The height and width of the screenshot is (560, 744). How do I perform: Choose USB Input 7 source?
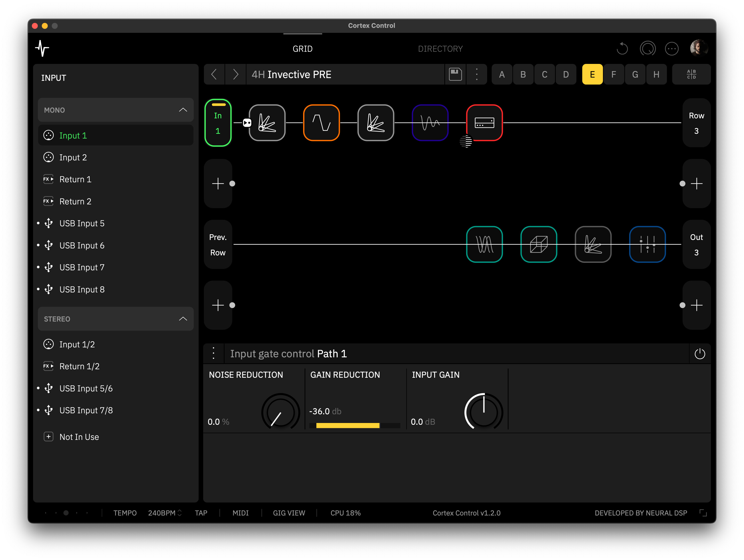coord(116,267)
